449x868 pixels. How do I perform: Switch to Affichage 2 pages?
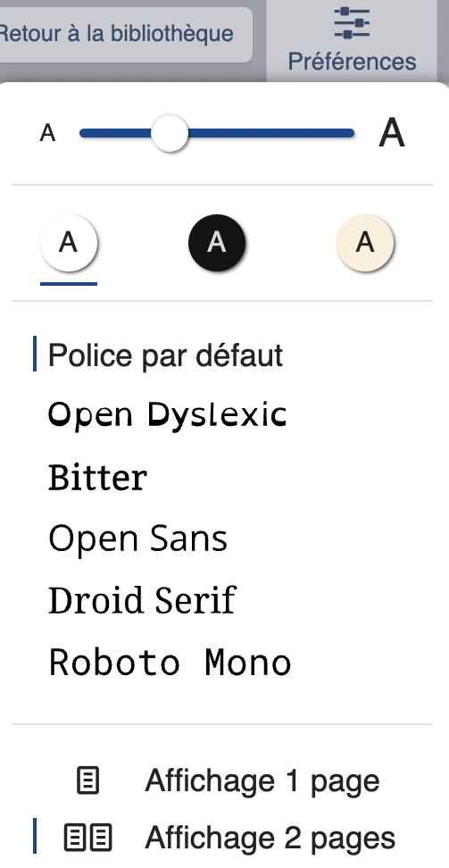[x=270, y=838]
